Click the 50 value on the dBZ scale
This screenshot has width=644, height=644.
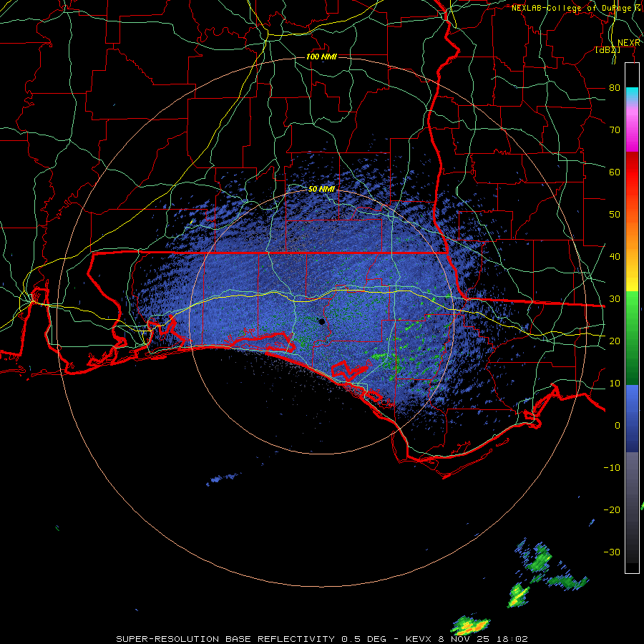tap(615, 215)
